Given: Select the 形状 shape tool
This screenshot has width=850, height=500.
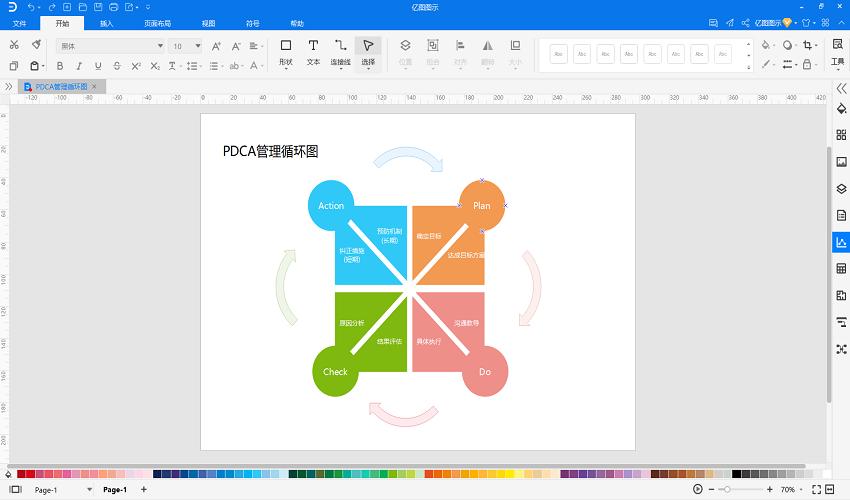Looking at the screenshot, I should click(286, 53).
